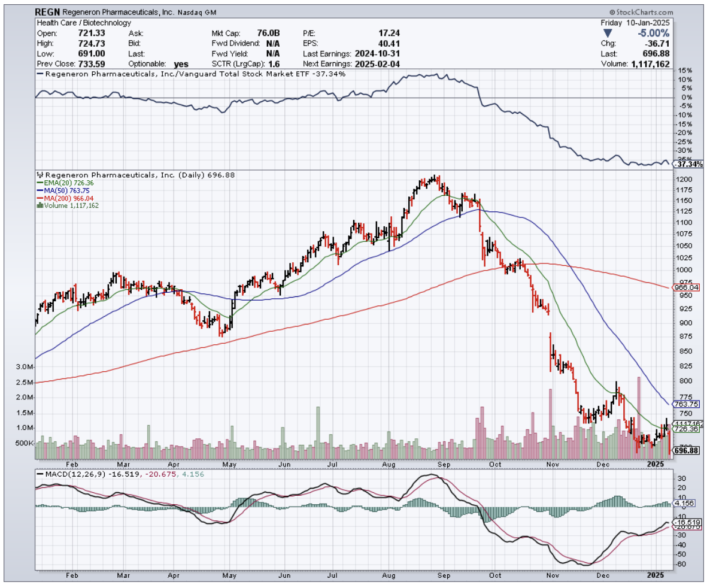Click the MACD(12,26,9) indicator label
710x588 pixels.
pos(69,474)
